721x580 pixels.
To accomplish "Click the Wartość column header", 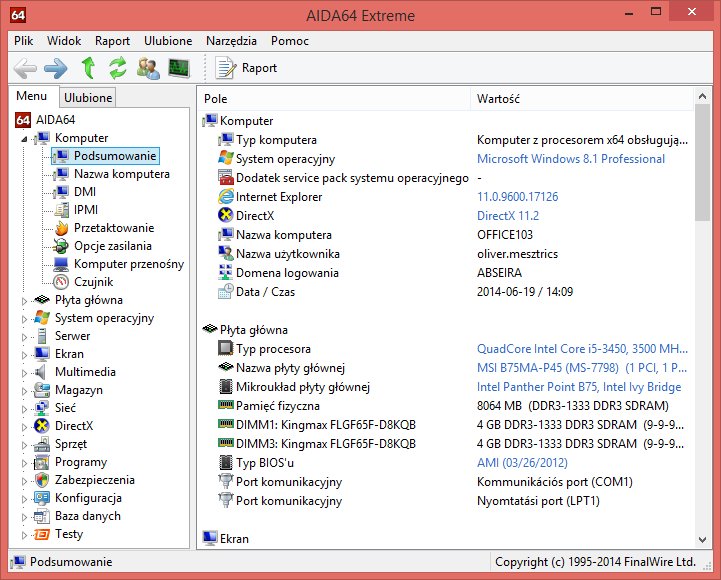I will tap(582, 99).
